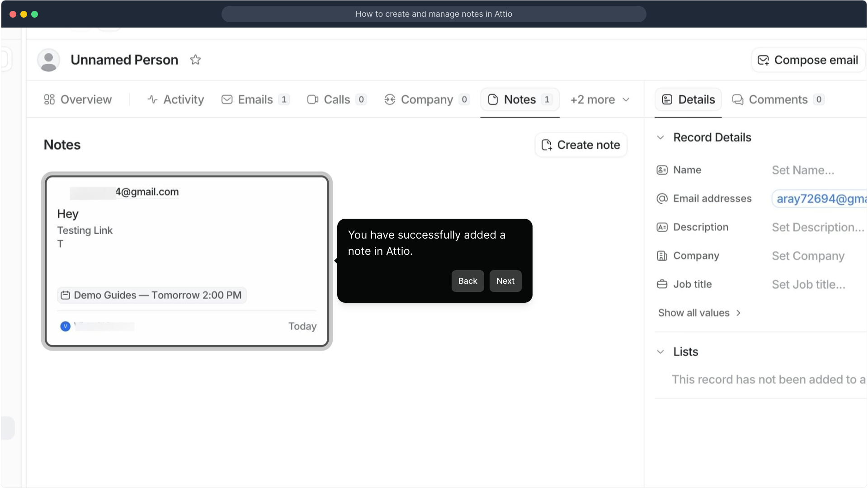The image size is (868, 488).
Task: Open the Overview tab
Action: 78,99
